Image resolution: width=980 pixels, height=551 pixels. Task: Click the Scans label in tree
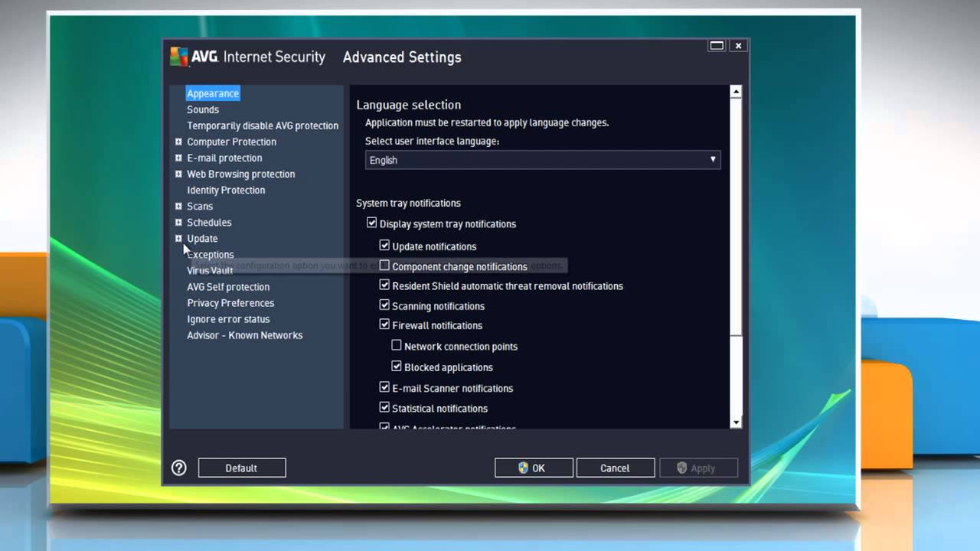click(200, 206)
